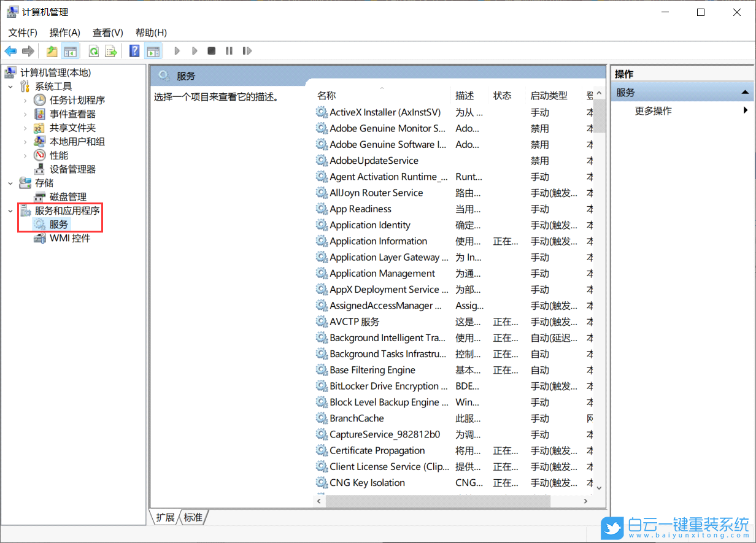The height and width of the screenshot is (543, 756).
Task: Switch to the 标准 tab at the bottom
Action: 193,517
